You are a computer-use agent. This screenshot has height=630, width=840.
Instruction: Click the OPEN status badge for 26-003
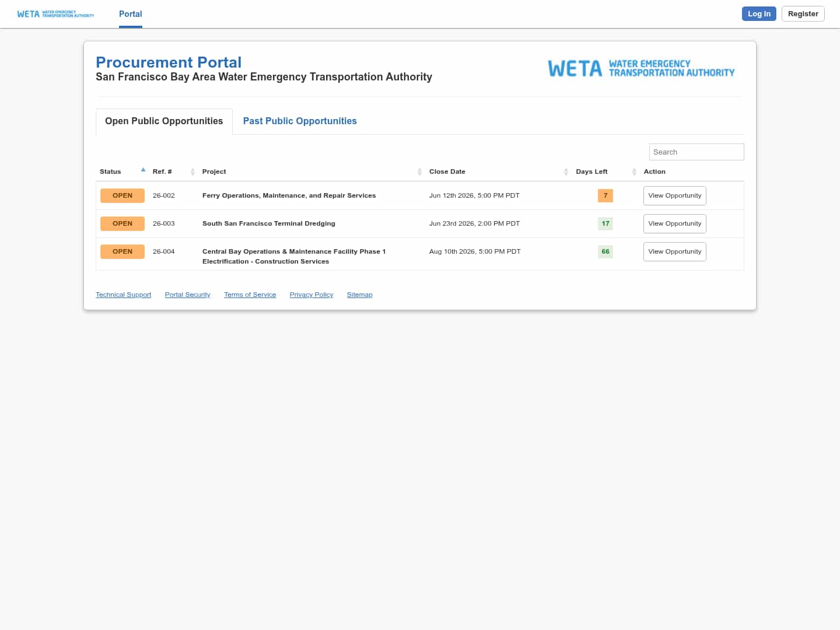(x=123, y=223)
